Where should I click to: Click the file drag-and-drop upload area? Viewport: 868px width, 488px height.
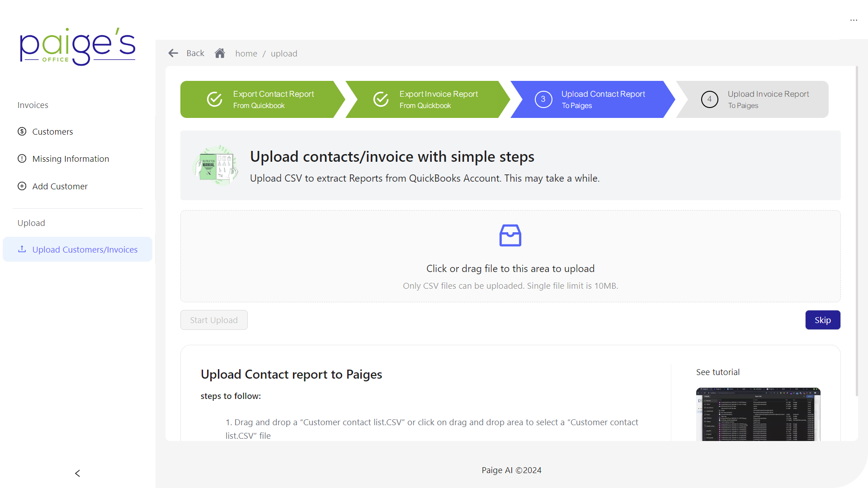[510, 256]
